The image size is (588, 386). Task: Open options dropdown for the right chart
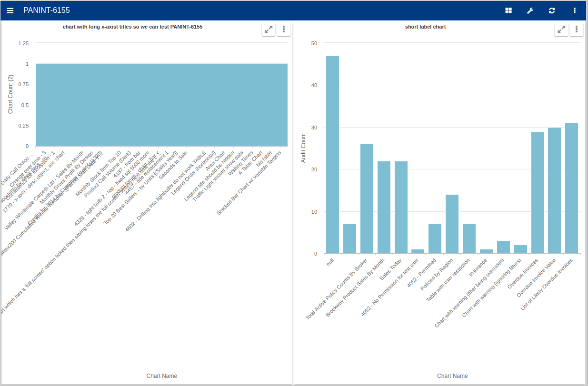[577, 29]
